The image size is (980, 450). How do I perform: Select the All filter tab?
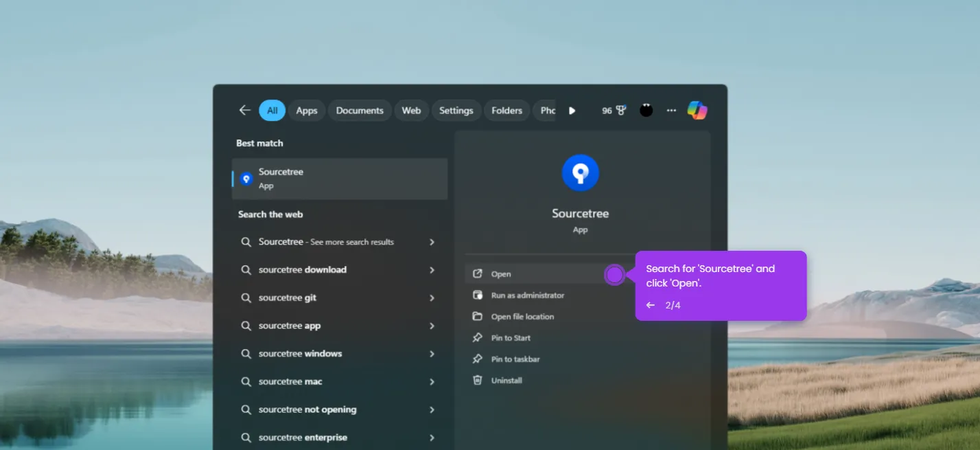pyautogui.click(x=272, y=111)
